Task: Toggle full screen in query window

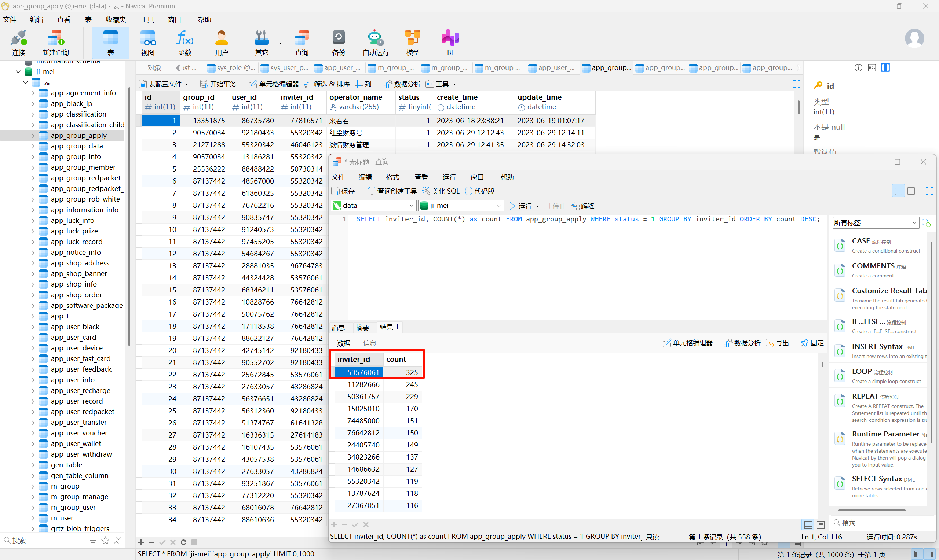Action: pyautogui.click(x=929, y=191)
